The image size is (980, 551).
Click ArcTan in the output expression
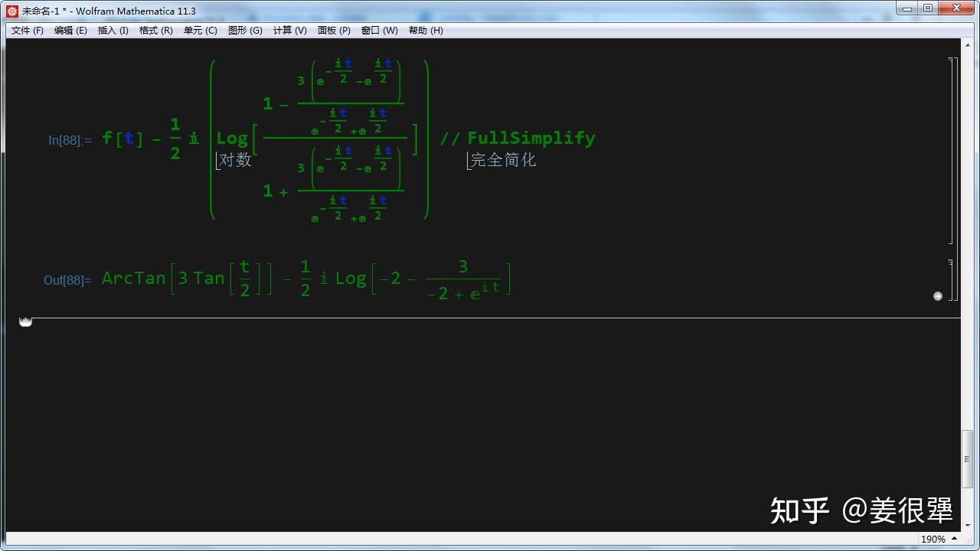(x=134, y=278)
